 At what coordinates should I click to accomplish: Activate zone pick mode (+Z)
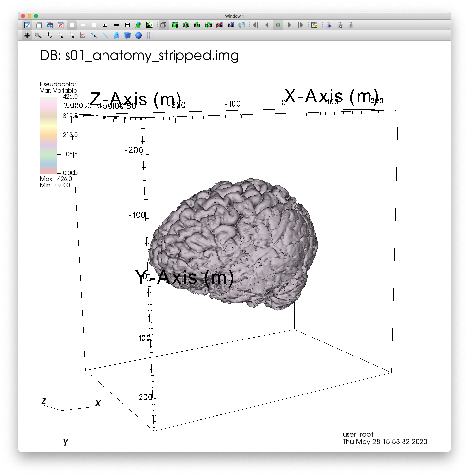tap(49, 35)
